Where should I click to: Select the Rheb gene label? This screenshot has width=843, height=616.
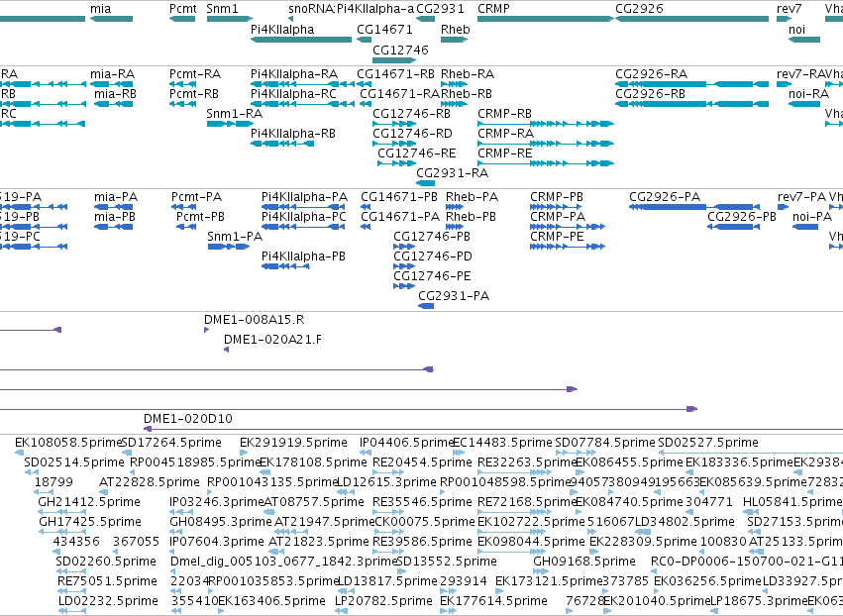pos(456,30)
